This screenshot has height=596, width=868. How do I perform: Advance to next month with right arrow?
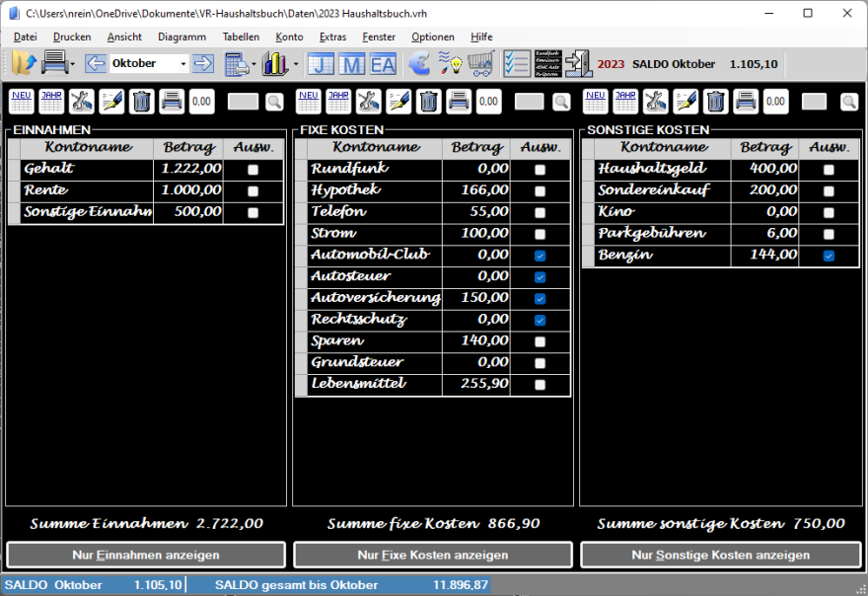click(x=203, y=64)
